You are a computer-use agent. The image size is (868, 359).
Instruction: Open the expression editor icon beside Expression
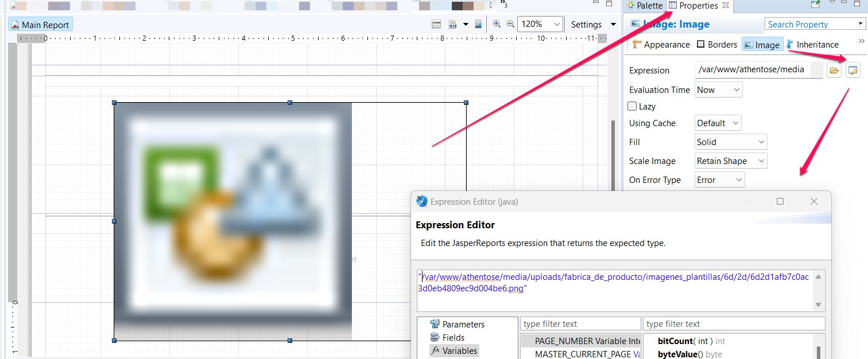point(853,70)
